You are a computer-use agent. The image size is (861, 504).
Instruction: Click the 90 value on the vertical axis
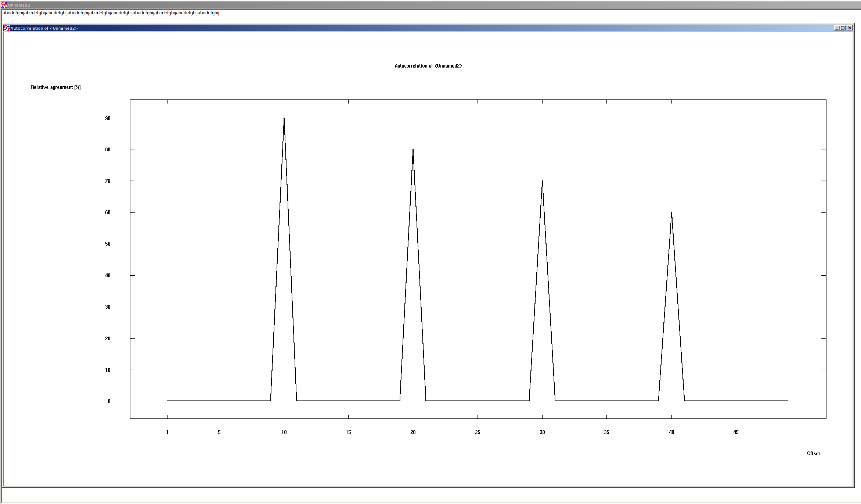point(108,118)
